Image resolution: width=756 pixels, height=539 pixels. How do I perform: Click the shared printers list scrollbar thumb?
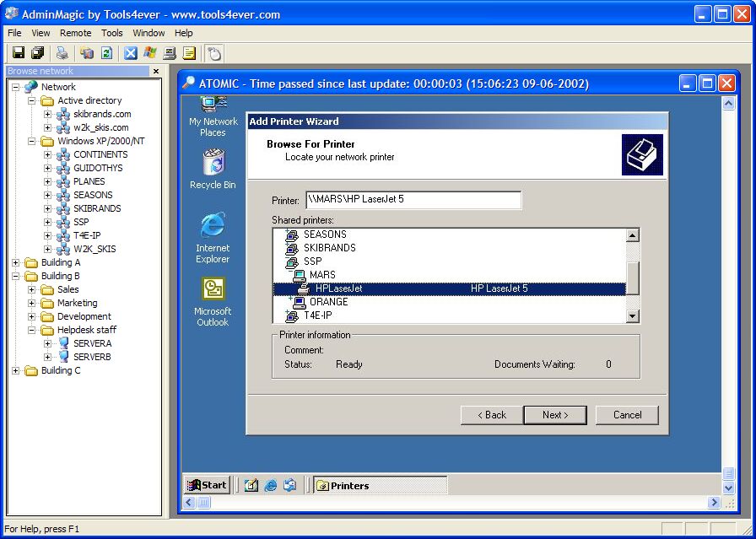click(x=633, y=278)
